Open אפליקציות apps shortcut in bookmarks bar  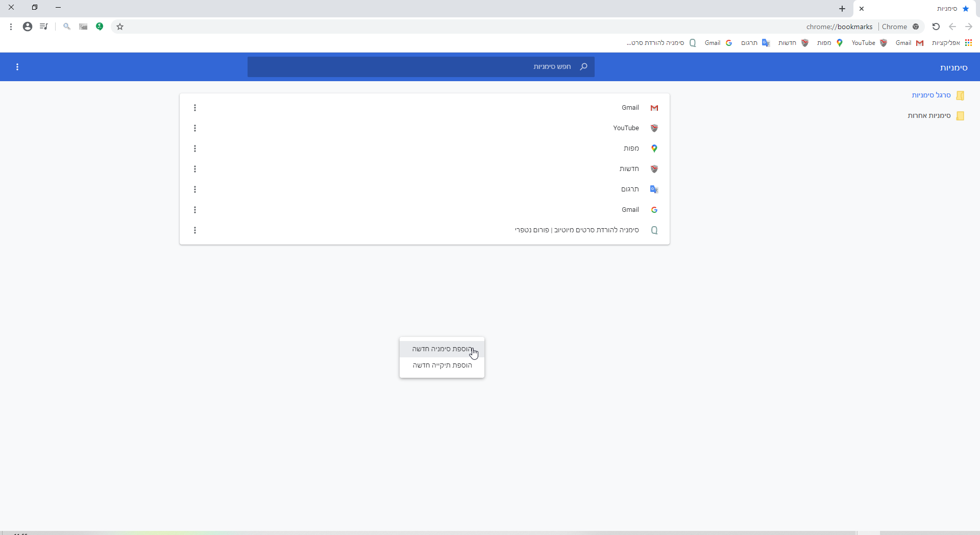pos(952,43)
